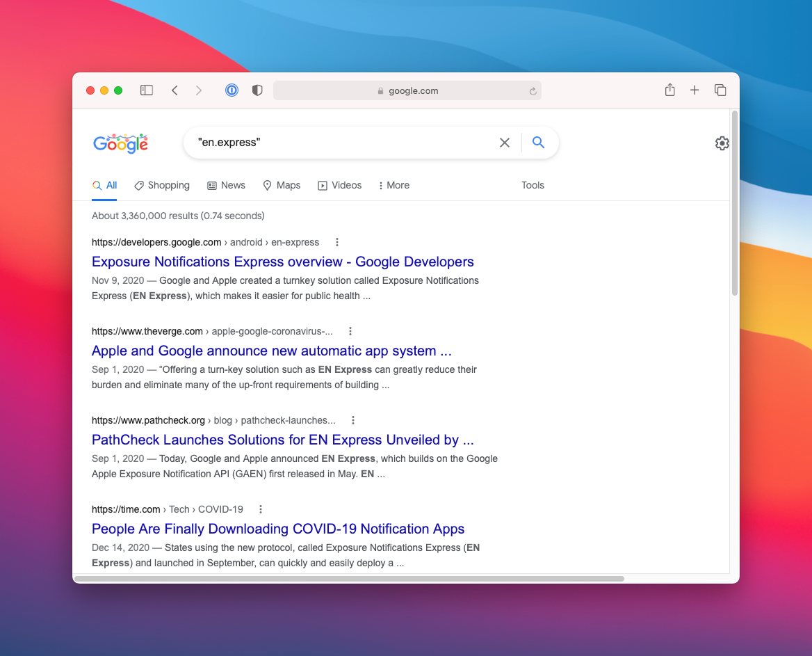Image resolution: width=812 pixels, height=656 pixels.
Task: Click the Google logo
Action: coord(121,143)
